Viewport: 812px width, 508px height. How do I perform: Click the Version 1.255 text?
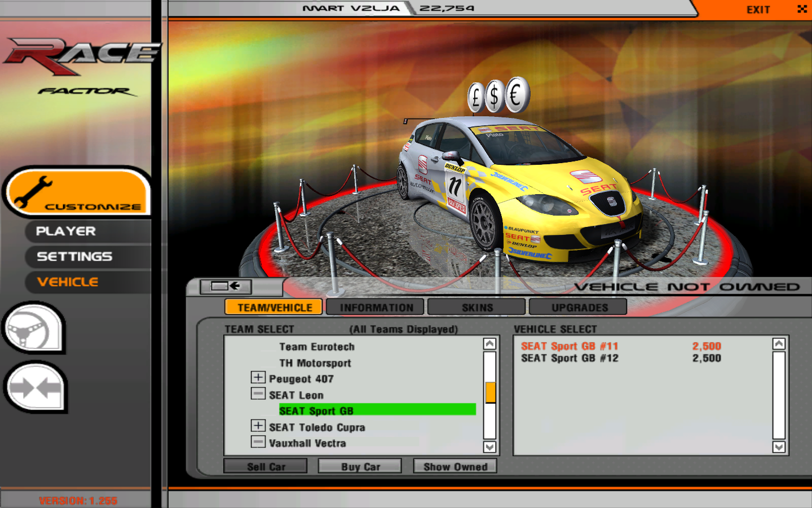click(x=78, y=501)
